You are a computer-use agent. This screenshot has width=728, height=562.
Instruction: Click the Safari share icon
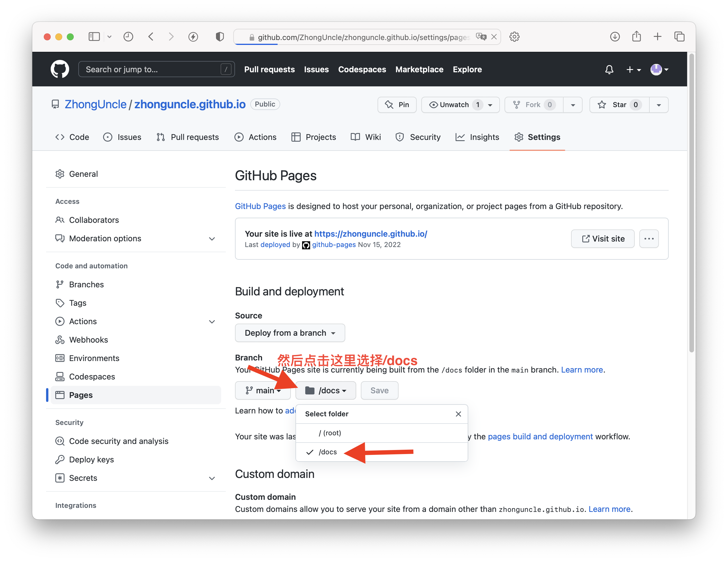pos(636,36)
